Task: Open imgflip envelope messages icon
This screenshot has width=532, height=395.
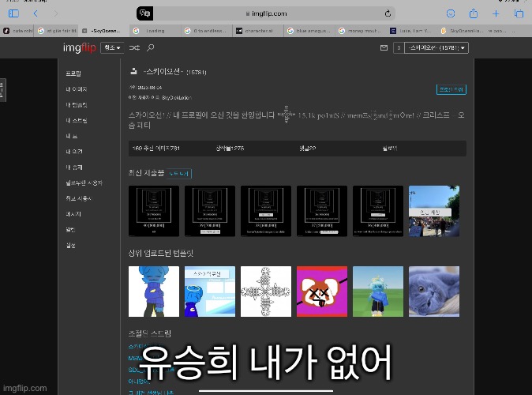Action: [x=384, y=48]
